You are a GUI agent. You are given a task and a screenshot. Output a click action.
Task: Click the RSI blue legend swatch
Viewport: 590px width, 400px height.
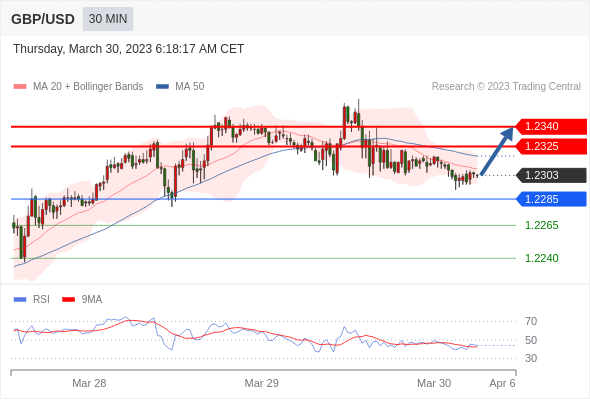(x=20, y=300)
